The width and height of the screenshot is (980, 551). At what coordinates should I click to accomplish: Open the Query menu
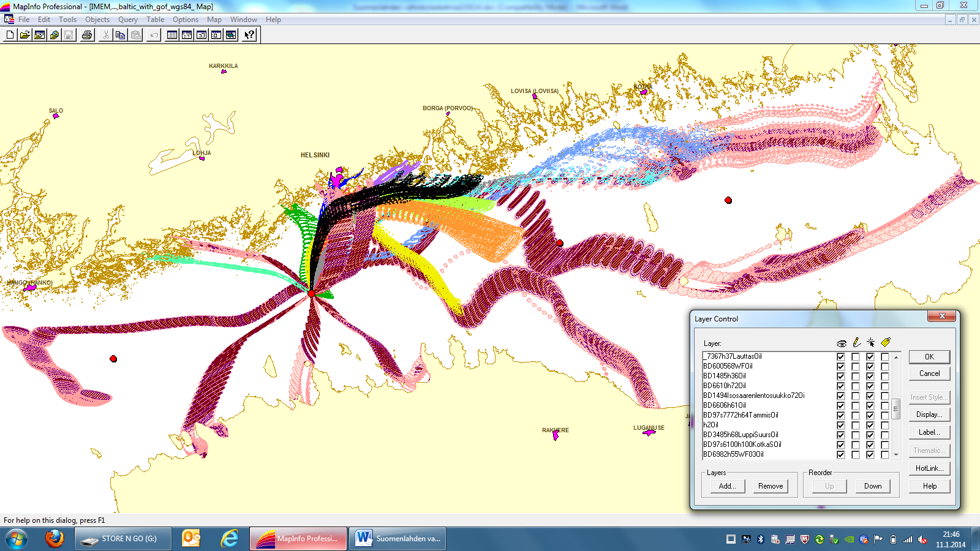128,20
